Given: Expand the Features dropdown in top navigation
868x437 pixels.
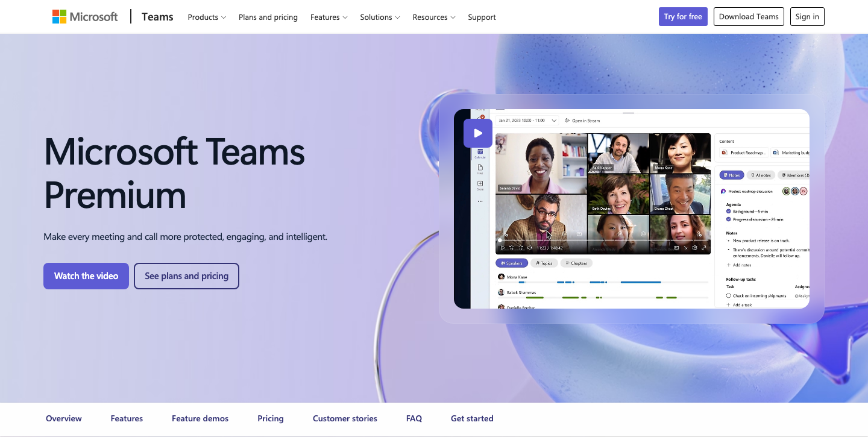Looking at the screenshot, I should point(329,17).
